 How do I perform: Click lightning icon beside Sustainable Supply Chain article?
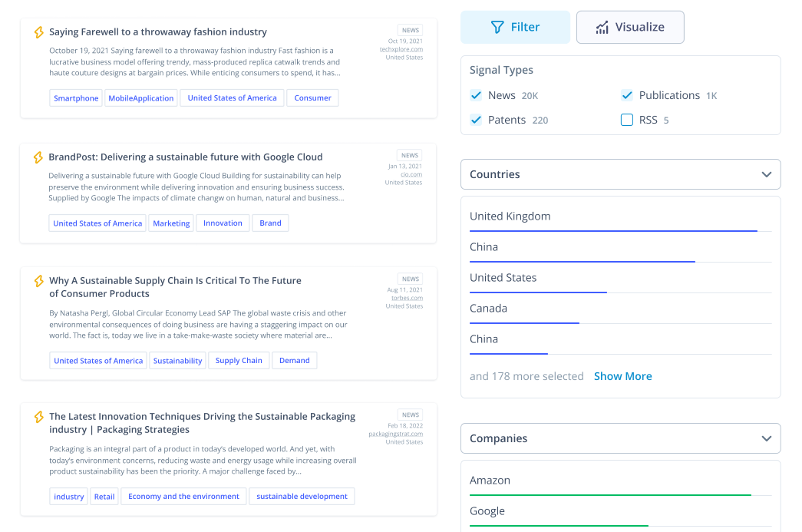point(39,281)
